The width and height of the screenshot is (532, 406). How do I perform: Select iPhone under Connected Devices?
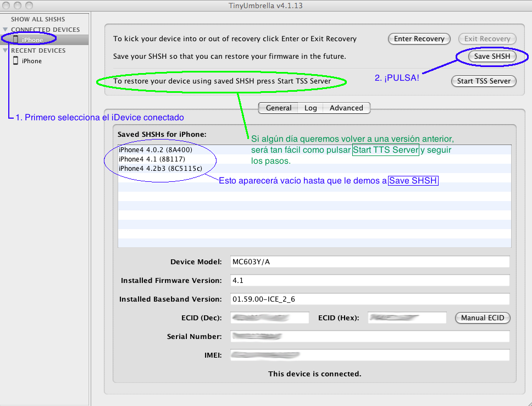pyautogui.click(x=45, y=40)
